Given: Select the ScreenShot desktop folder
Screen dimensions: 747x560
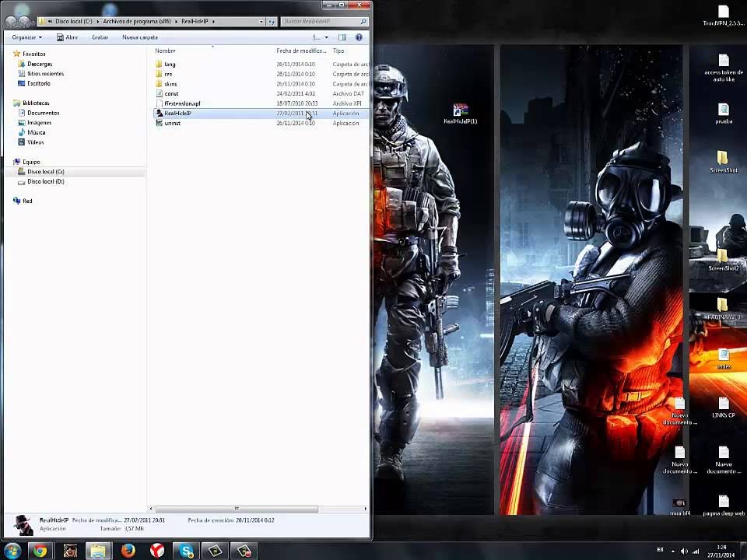Looking at the screenshot, I should pyautogui.click(x=723, y=163).
